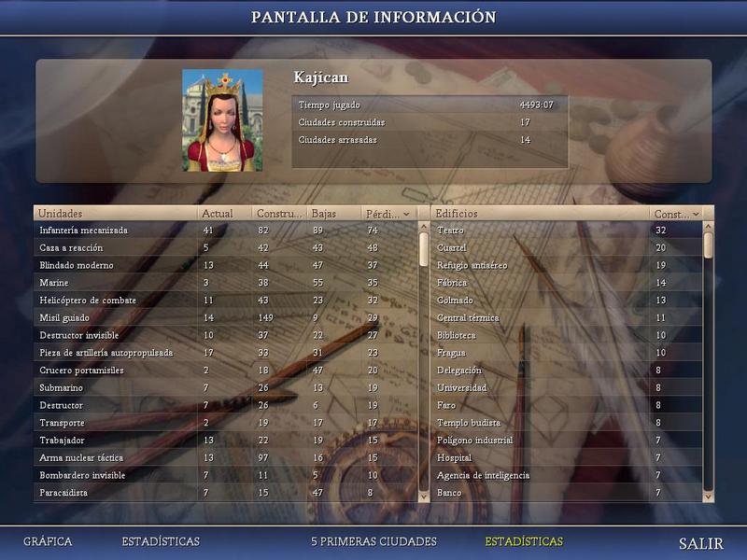
Task: Select the Templo budista row
Action: click(x=567, y=423)
